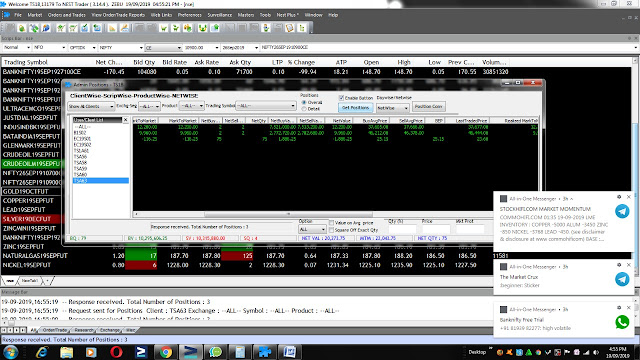Click the Mkt Prot input field
The image size is (640, 360).
pos(470,229)
